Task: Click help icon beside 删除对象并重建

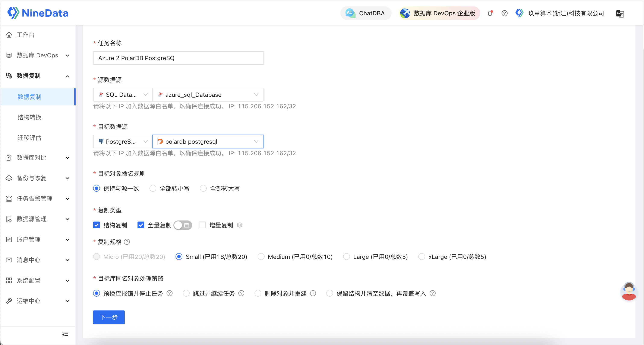Action: [313, 293]
